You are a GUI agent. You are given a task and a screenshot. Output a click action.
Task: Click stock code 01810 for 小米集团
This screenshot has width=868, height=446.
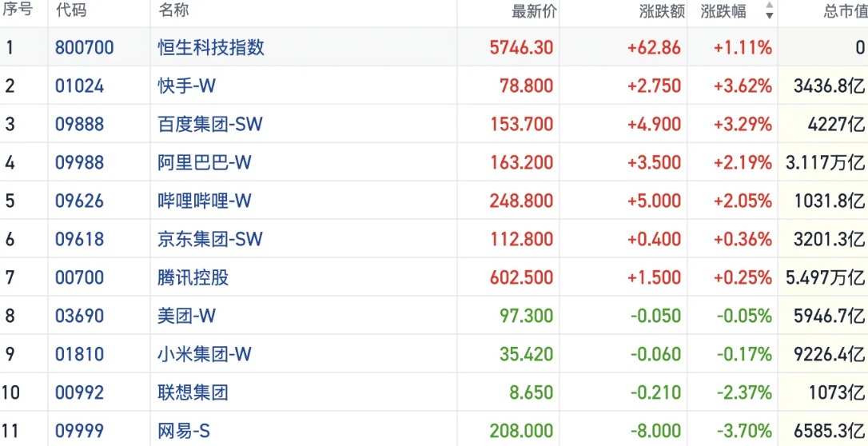(79, 354)
